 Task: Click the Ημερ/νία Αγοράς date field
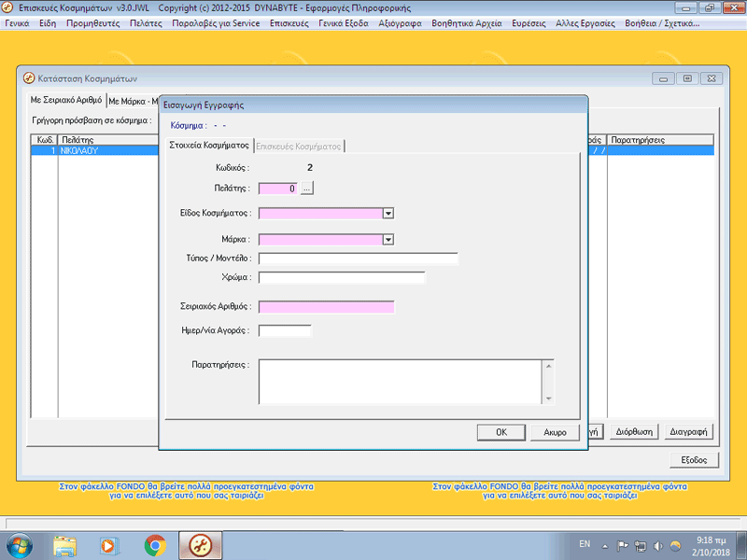(x=285, y=330)
